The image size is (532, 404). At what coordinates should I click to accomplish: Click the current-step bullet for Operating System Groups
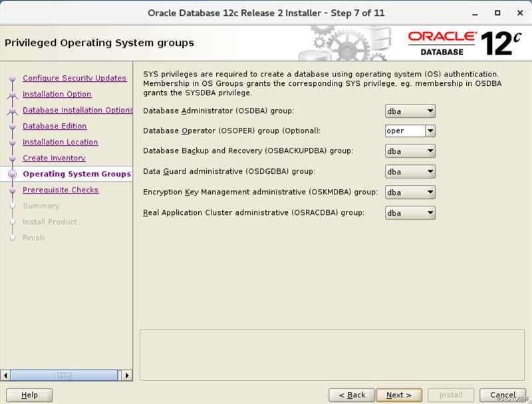[x=13, y=174]
